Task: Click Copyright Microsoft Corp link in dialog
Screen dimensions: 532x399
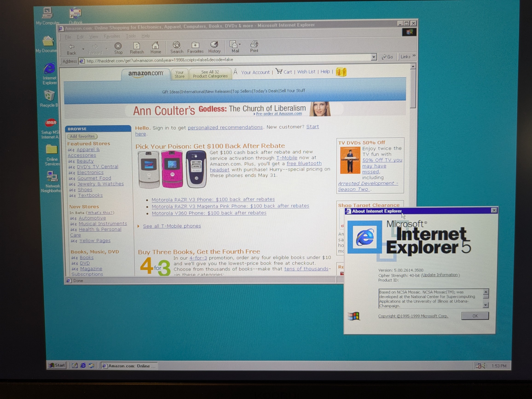Action: coord(413,316)
